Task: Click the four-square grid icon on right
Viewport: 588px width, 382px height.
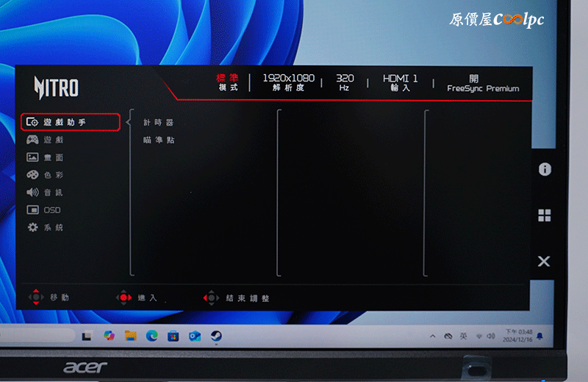Action: point(544,215)
